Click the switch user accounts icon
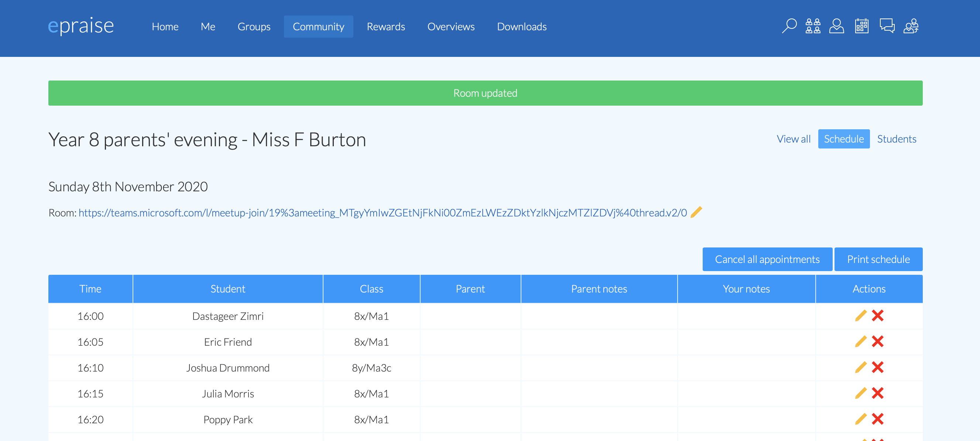 (911, 26)
